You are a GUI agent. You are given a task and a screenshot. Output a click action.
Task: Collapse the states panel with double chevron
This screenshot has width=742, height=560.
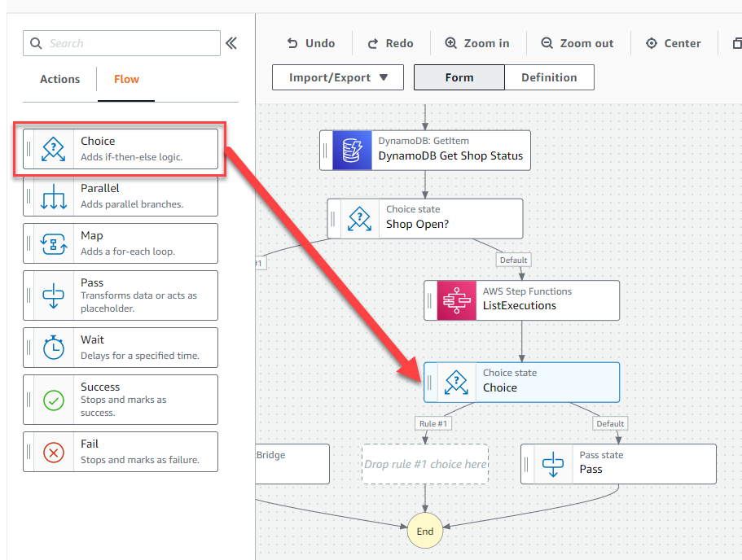point(231,43)
